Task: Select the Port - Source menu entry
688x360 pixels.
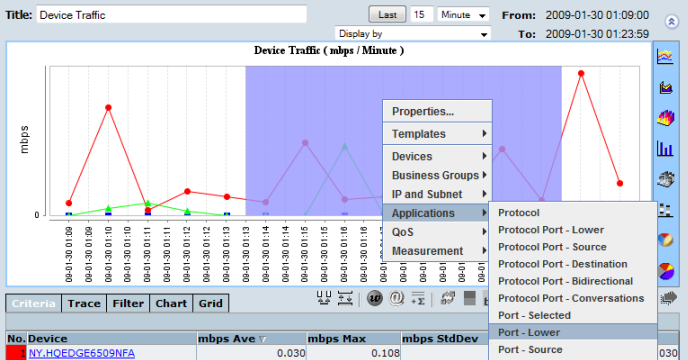Action: click(x=573, y=349)
